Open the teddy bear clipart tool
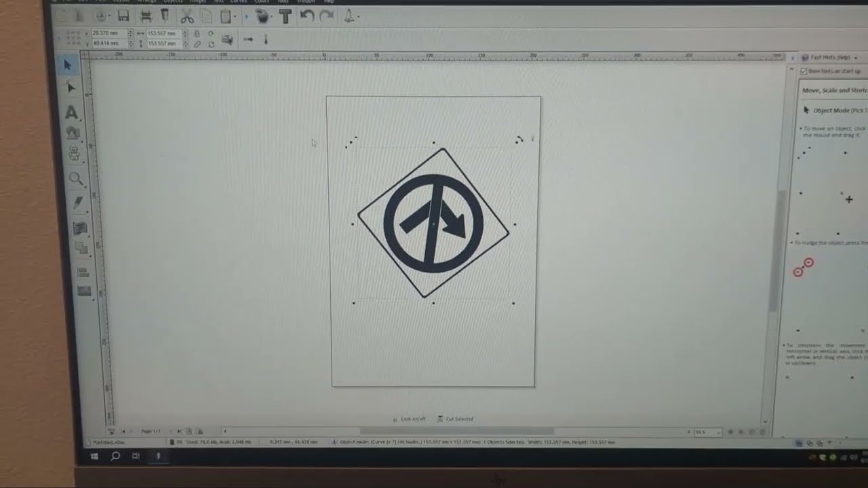 point(74,155)
